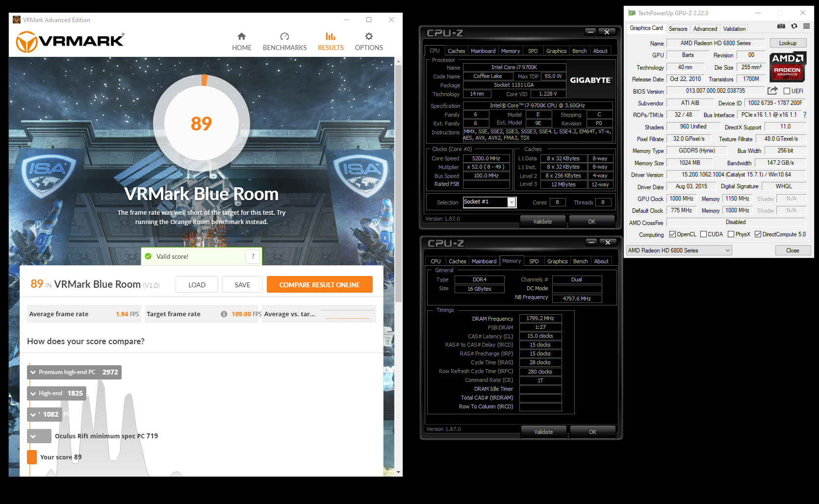Switch to the Advanced tab in GPU-Z

[x=705, y=29]
